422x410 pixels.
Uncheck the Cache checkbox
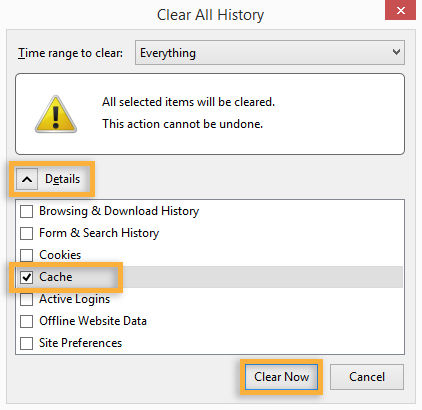coord(26,277)
